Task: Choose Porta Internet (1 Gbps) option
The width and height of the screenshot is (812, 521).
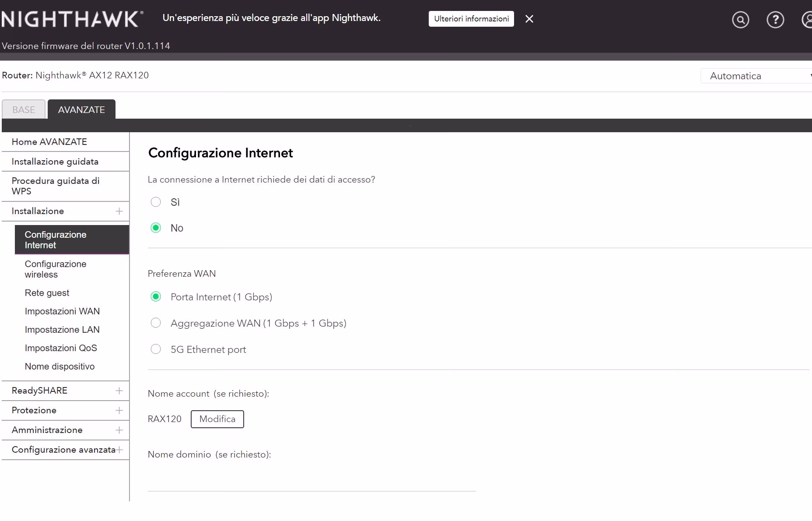Action: [156, 297]
